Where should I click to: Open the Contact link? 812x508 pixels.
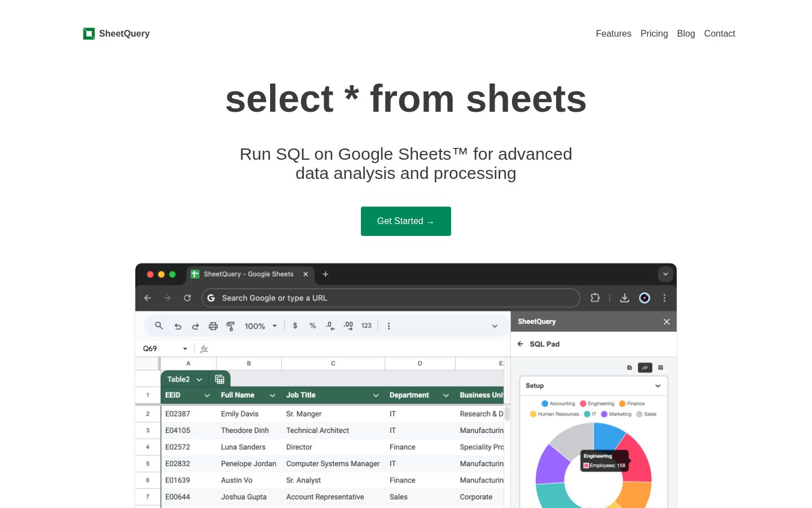pos(720,34)
